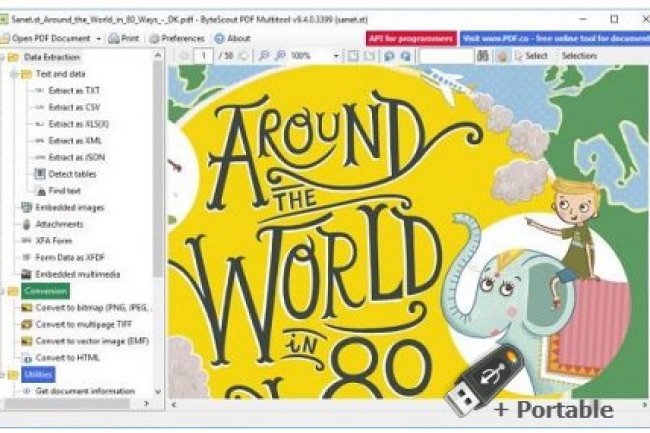Image resolution: width=650 pixels, height=433 pixels.
Task: Collapse the Text and data subfolder
Action: (14, 74)
